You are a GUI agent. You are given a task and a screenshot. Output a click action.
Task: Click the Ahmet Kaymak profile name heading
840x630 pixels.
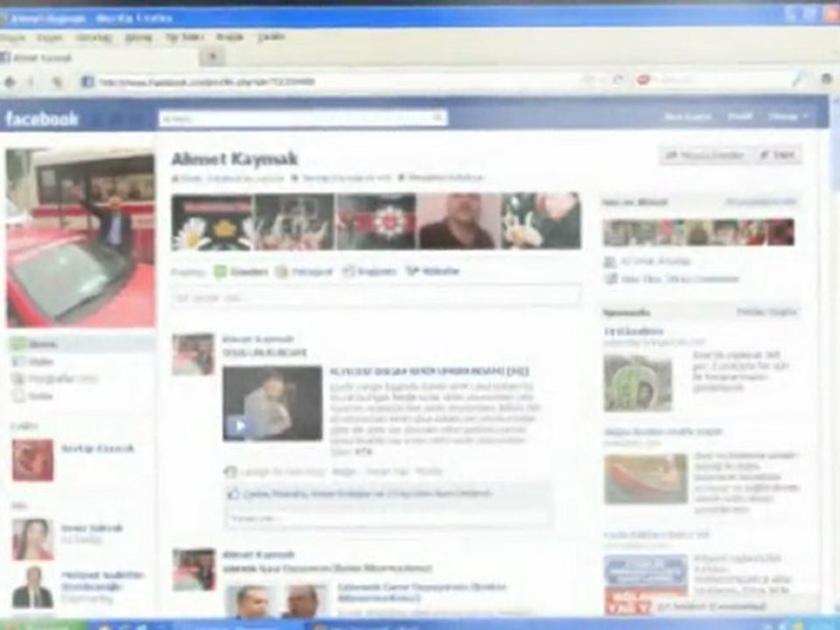[x=234, y=158]
